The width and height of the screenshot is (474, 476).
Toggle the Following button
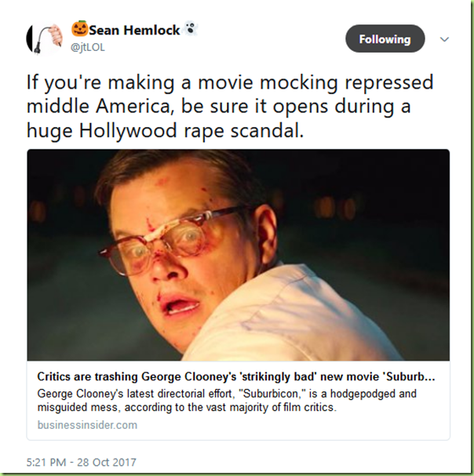point(385,39)
